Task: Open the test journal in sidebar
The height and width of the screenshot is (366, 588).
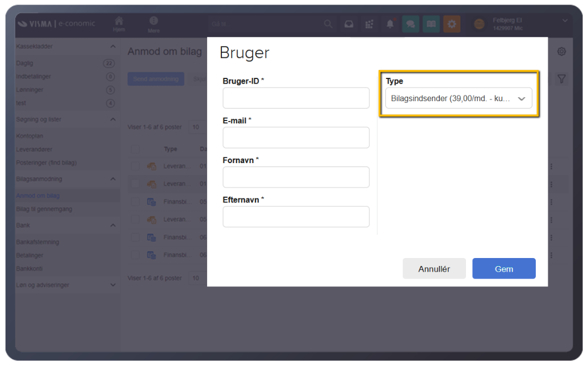Action: (21, 103)
